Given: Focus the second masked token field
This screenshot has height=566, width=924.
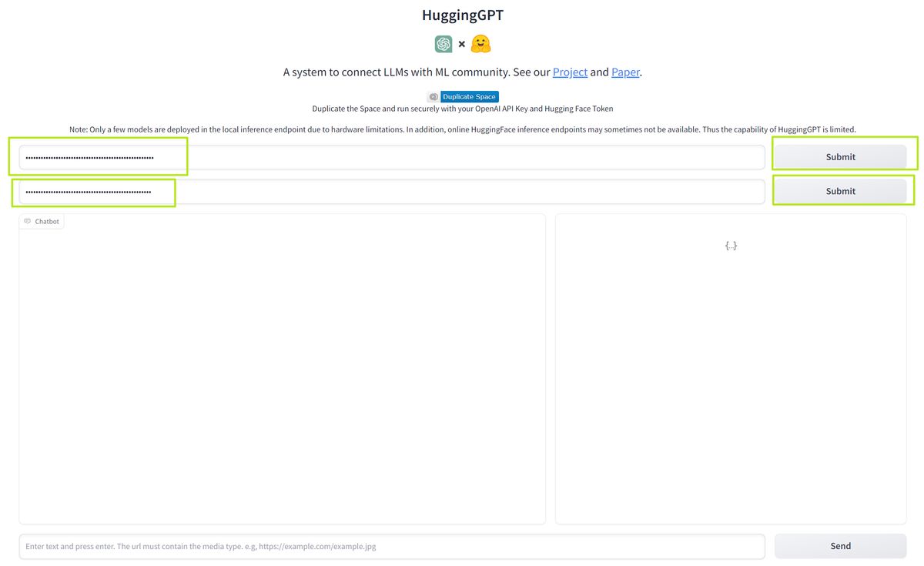Looking at the screenshot, I should pyautogui.click(x=392, y=191).
